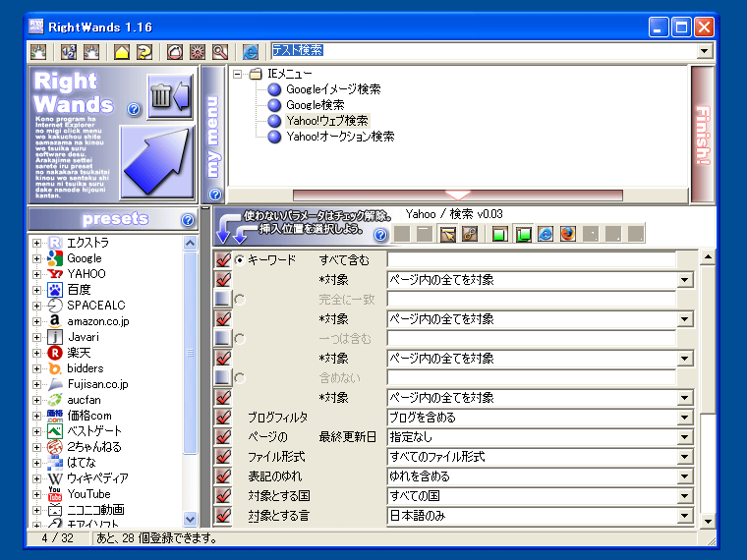Open the 指定なし dropdown for 最終更新日
The width and height of the screenshot is (747, 560).
click(685, 437)
